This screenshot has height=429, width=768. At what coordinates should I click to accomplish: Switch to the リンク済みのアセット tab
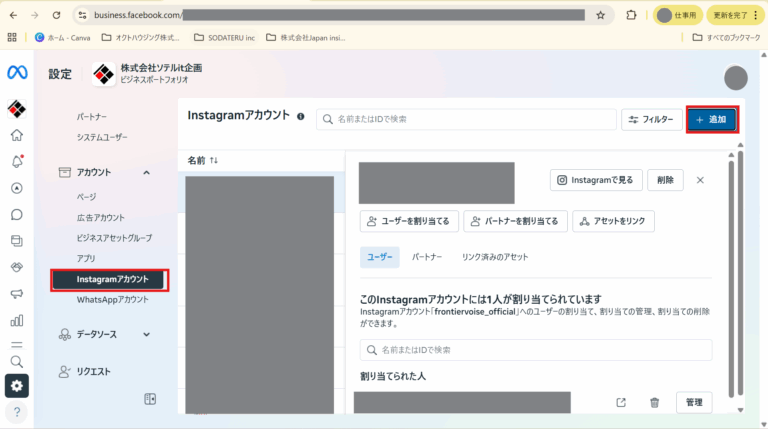point(495,257)
